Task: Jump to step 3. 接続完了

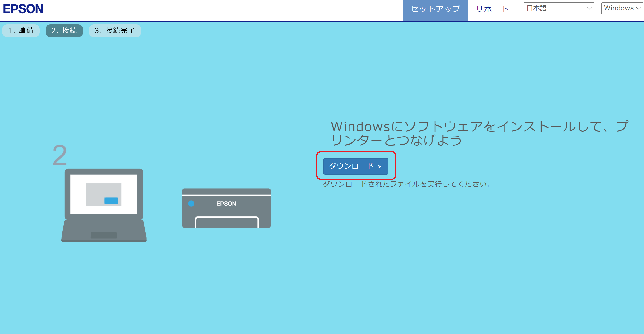Action: (115, 31)
